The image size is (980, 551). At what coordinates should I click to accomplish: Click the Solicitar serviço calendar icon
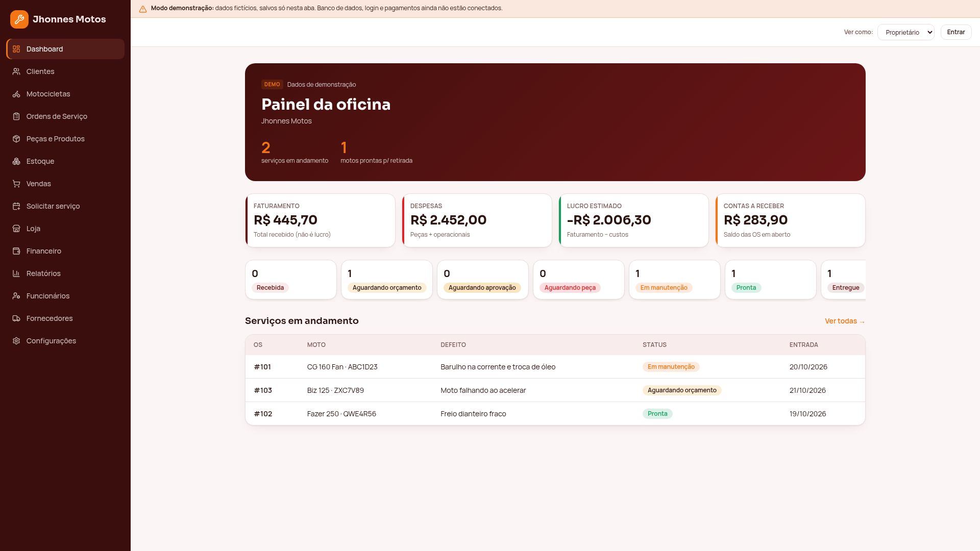click(16, 206)
